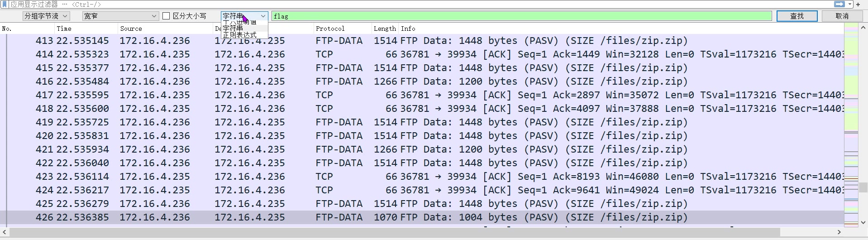Sort by the Protocol column header
This screenshot has height=240, width=868.
[330, 29]
